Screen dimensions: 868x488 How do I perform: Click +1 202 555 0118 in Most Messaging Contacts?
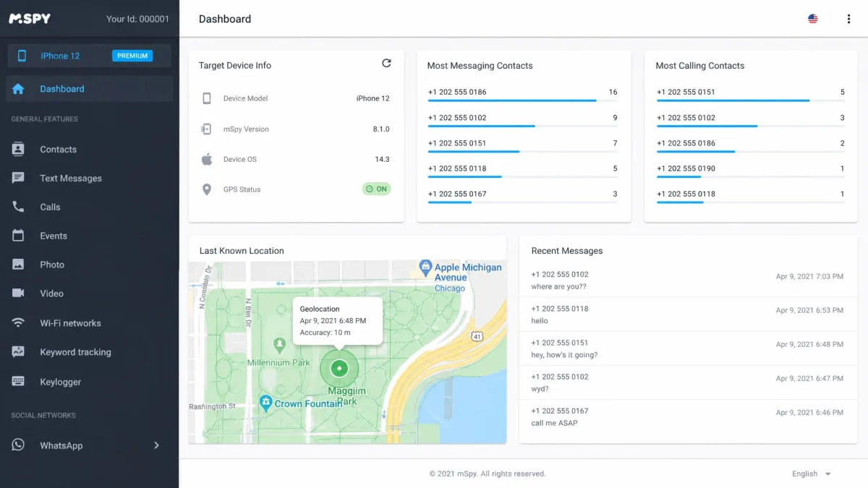click(x=457, y=168)
